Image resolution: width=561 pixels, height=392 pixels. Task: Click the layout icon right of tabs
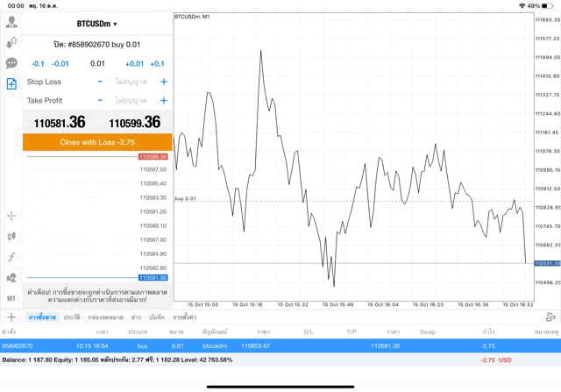(550, 317)
